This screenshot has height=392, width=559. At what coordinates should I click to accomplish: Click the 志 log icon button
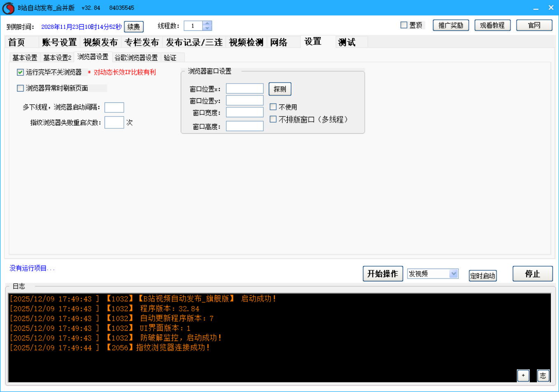[543, 375]
